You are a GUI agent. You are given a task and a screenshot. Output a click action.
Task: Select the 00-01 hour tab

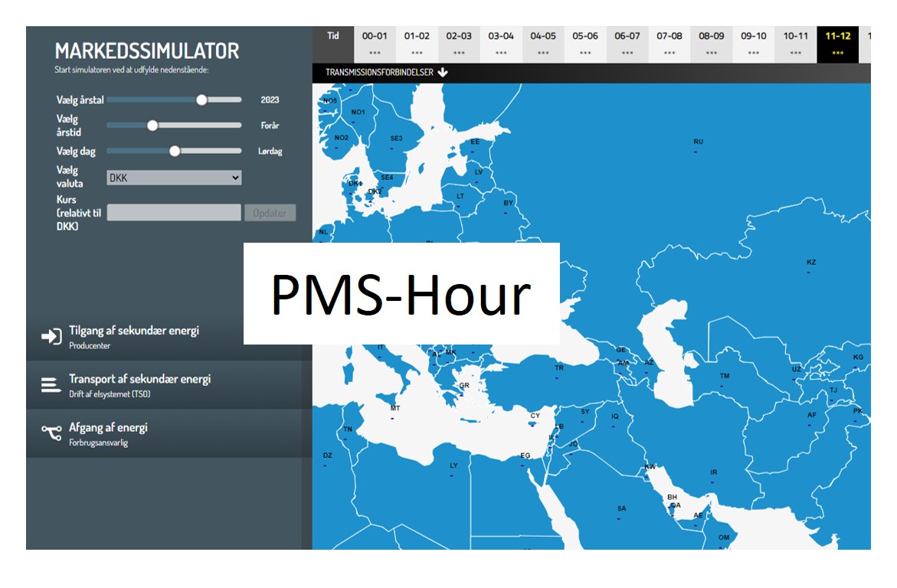click(x=375, y=44)
